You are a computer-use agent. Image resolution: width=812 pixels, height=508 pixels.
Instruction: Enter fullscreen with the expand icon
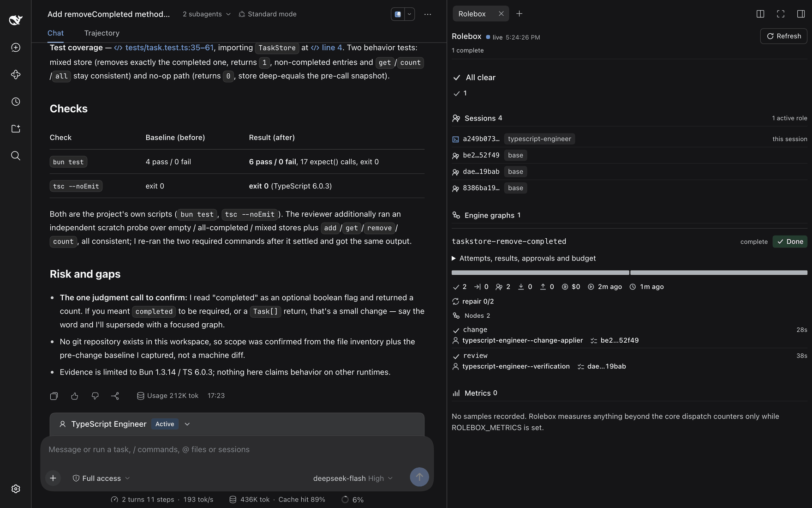tap(781, 14)
